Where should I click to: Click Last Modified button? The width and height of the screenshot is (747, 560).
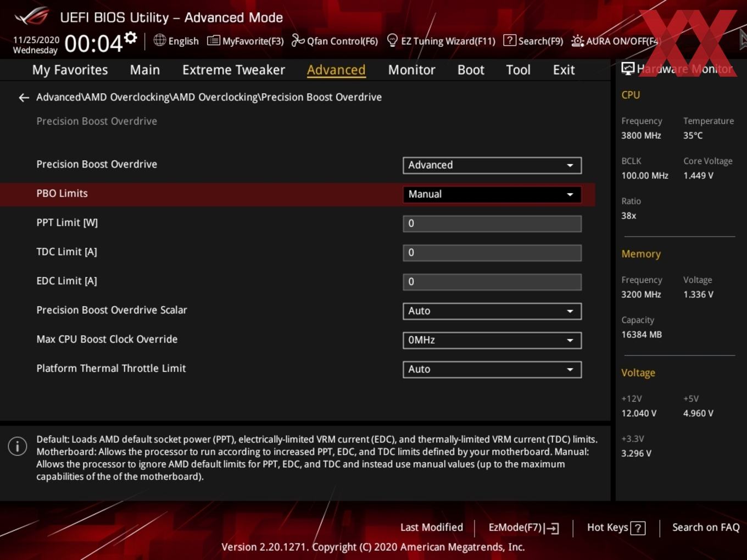tap(432, 528)
